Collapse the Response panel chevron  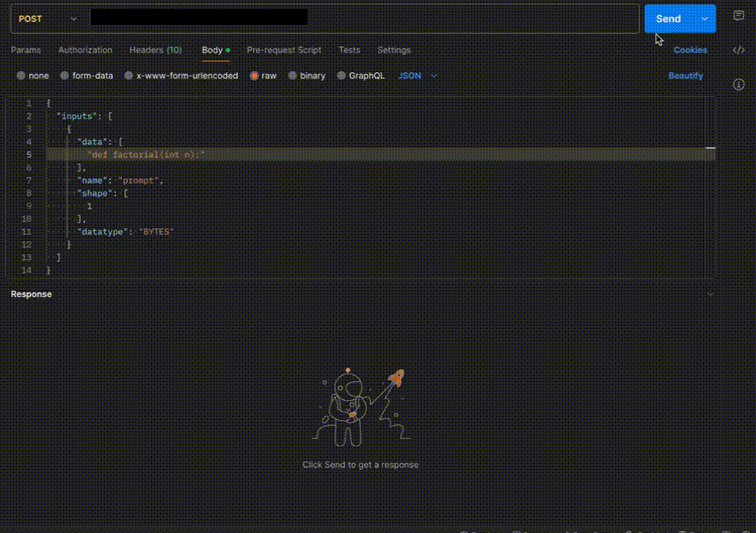[709, 294]
